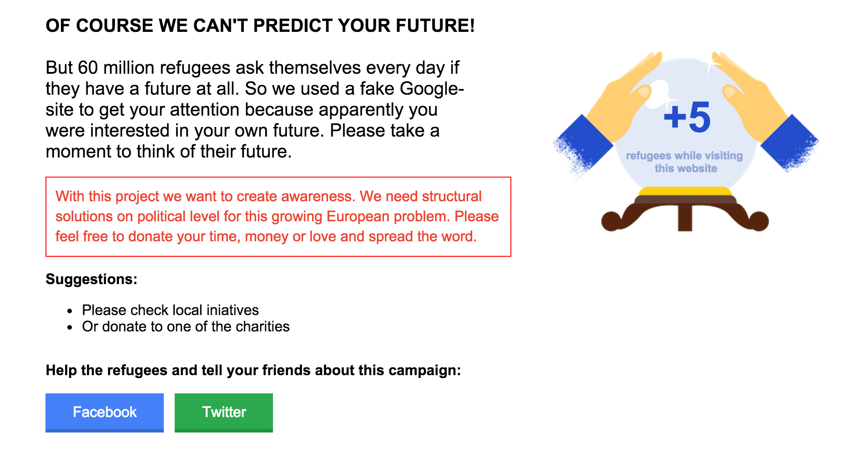Click the red-bordered awareness message box
This screenshot has height=458, width=868.
coord(278,217)
